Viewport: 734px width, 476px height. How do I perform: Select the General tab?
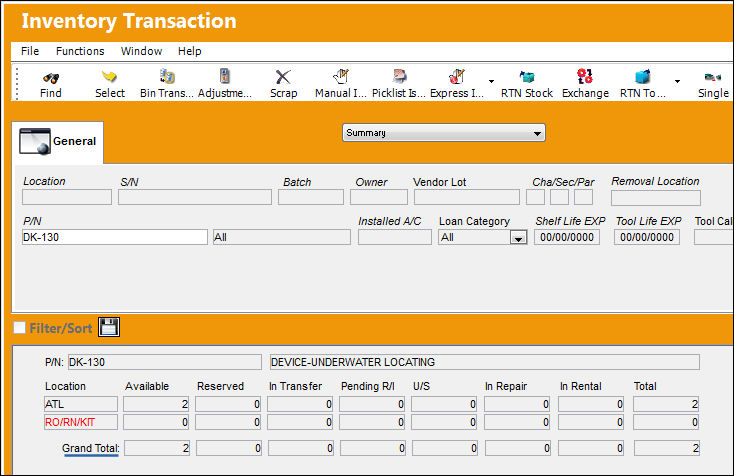(x=58, y=142)
